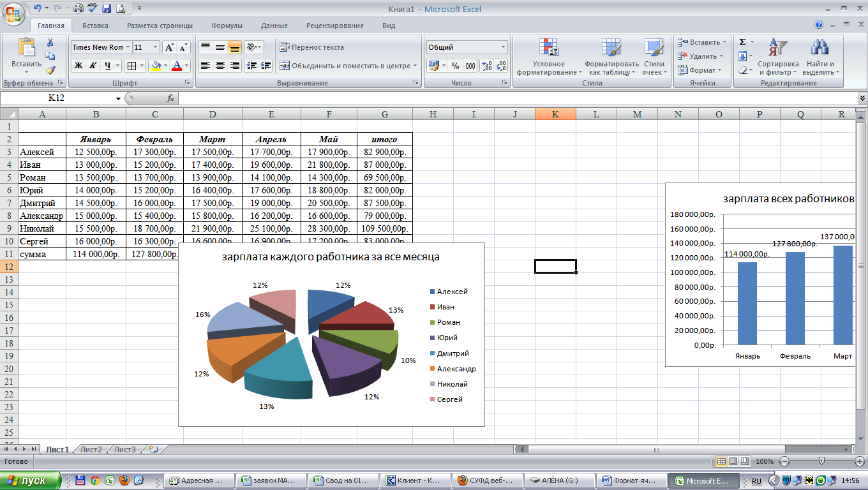Switch to Page Break Preview in status bar
Viewport: 868px width, 490px height.
[x=744, y=461]
